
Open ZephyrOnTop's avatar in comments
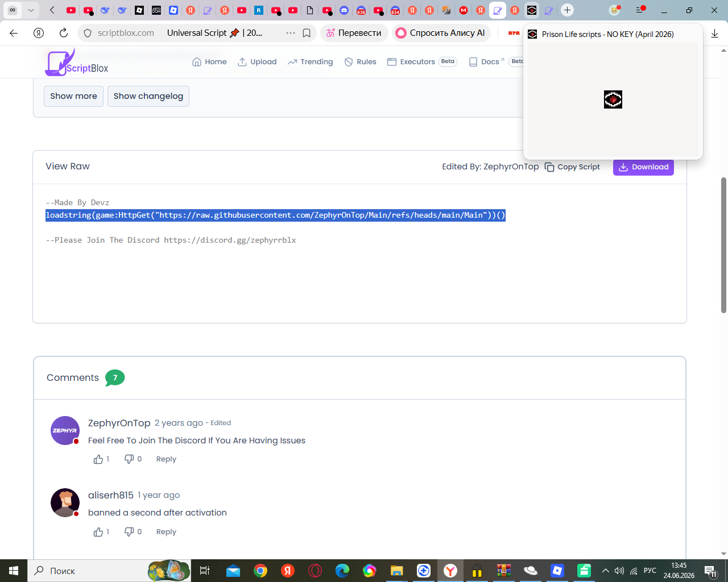tap(65, 430)
